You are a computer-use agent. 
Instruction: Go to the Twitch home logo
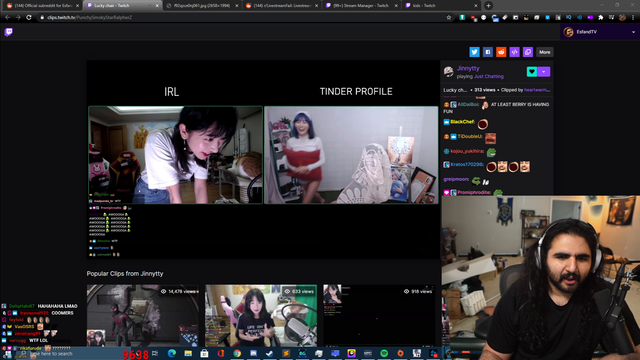click(9, 32)
